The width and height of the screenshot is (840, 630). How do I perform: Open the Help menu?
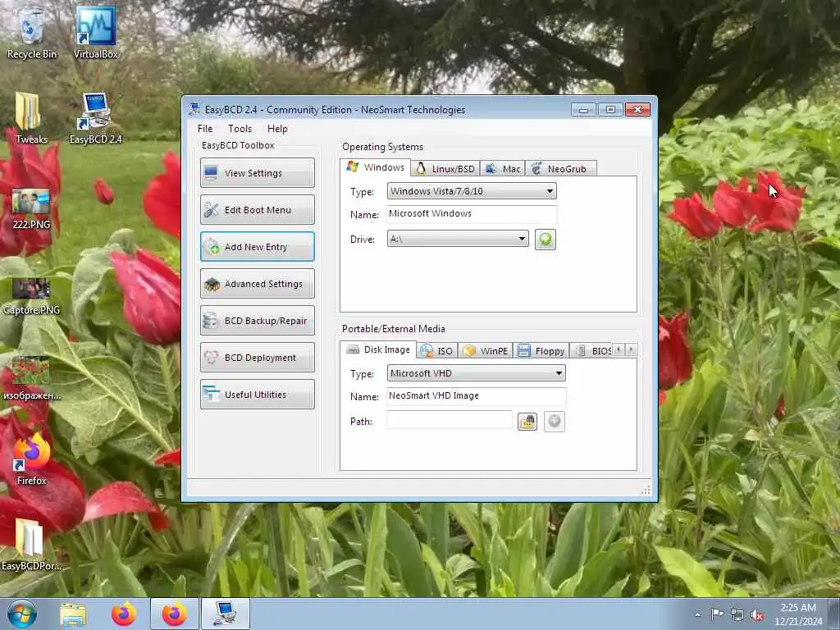click(x=277, y=129)
